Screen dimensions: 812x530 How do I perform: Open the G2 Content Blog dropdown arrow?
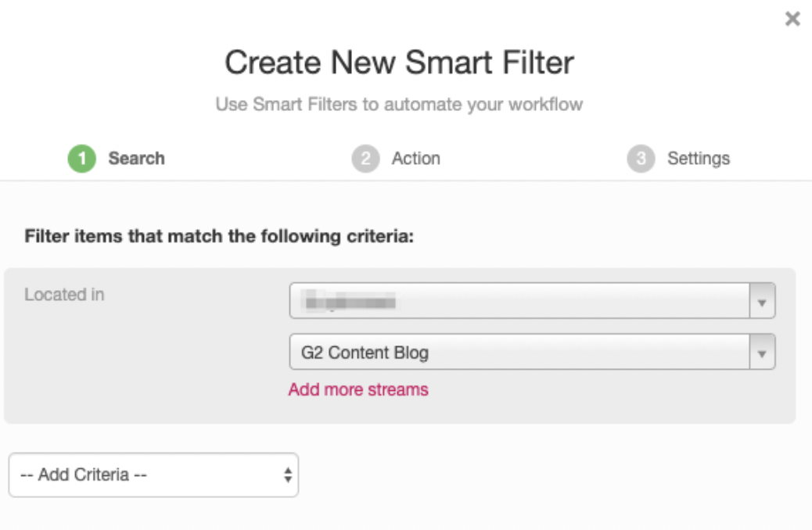pos(762,353)
